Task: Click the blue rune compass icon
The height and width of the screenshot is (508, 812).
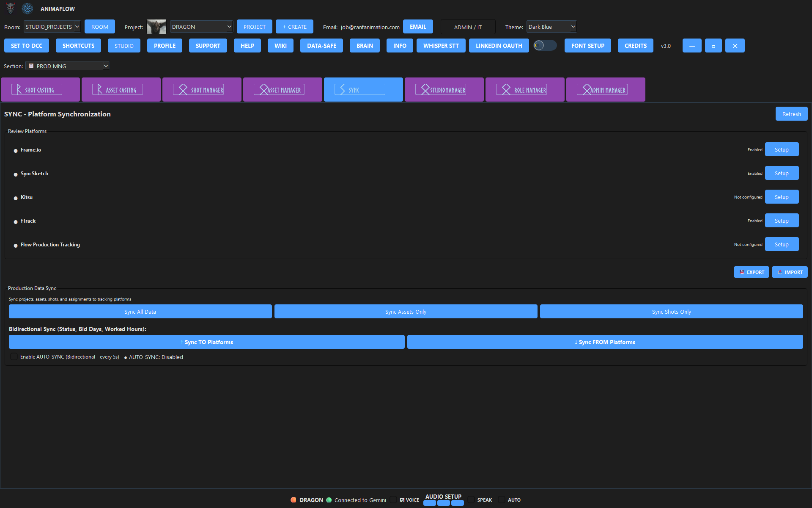Action: [x=27, y=8]
